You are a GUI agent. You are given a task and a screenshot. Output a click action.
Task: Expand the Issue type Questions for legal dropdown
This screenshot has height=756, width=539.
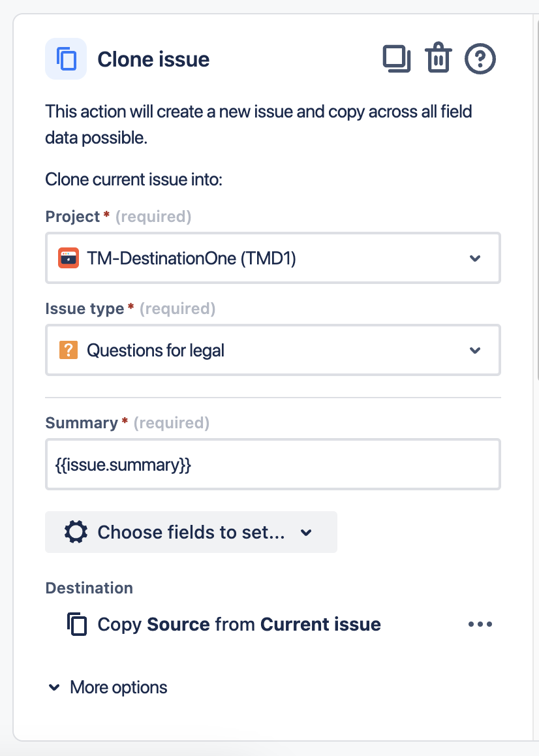pyautogui.click(x=273, y=350)
